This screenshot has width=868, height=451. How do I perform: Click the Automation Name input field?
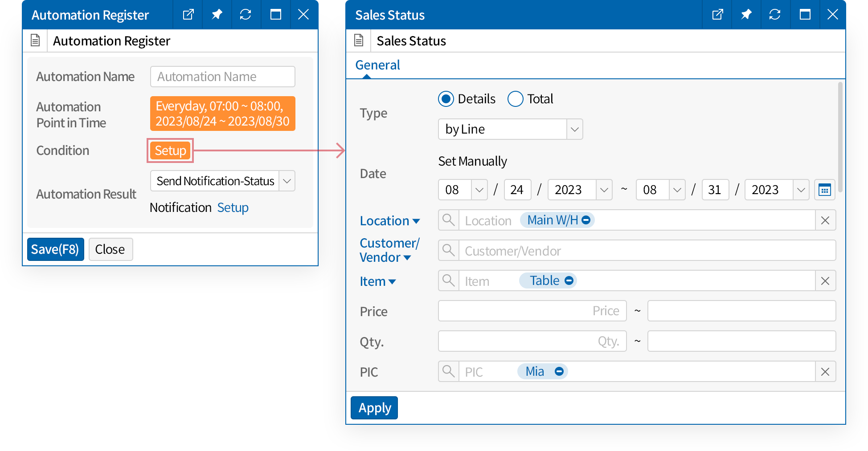pyautogui.click(x=223, y=77)
